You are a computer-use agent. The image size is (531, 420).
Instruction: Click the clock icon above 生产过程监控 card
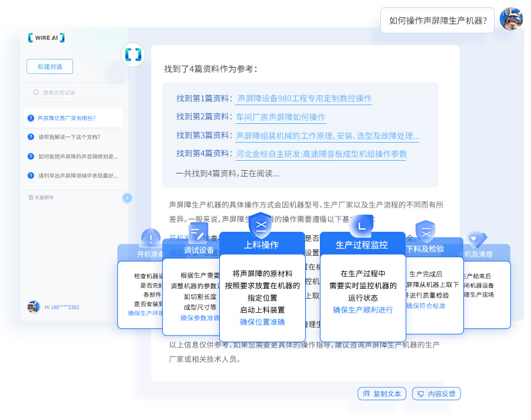click(361, 226)
